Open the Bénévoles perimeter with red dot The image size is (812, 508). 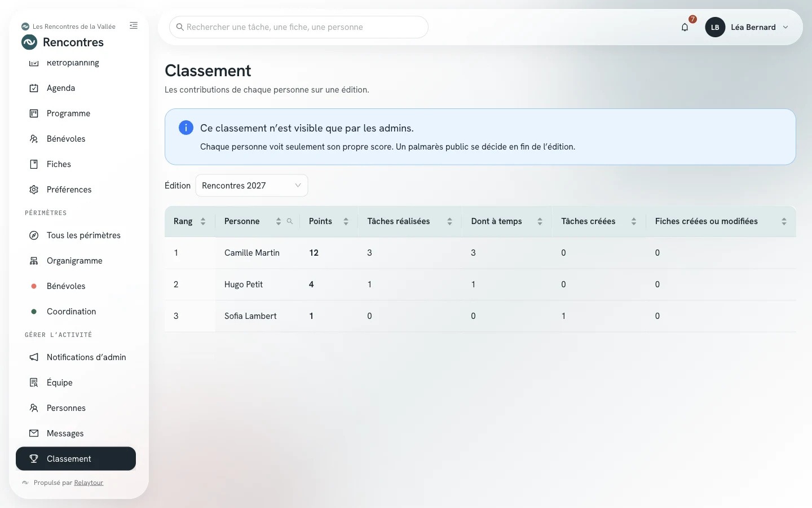pyautogui.click(x=76, y=286)
